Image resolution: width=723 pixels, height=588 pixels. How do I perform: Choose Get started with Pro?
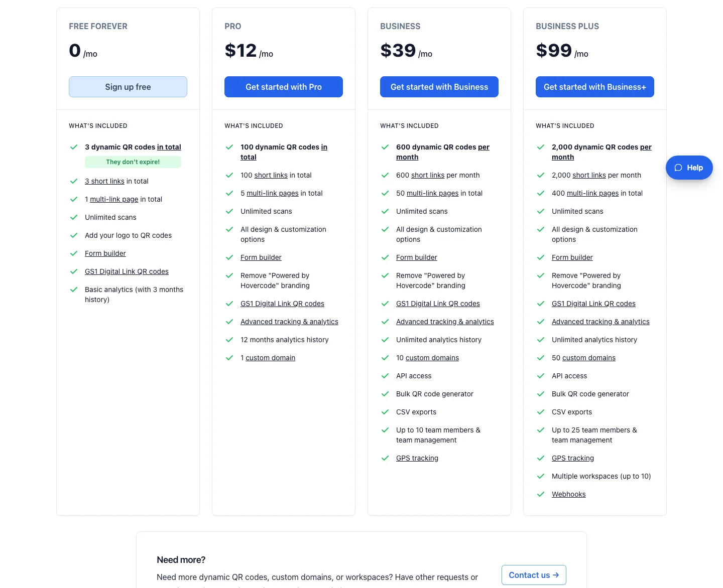(x=284, y=87)
